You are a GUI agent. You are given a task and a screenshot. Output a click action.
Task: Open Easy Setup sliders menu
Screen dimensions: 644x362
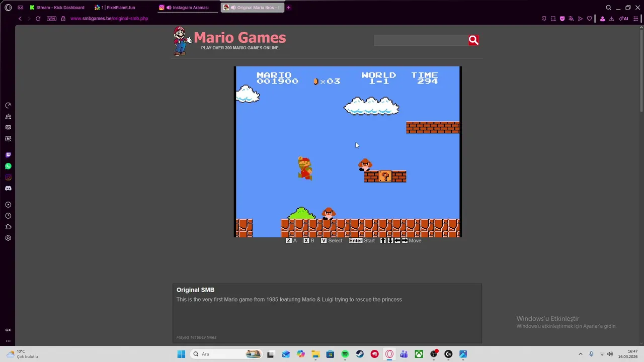pos(635,19)
